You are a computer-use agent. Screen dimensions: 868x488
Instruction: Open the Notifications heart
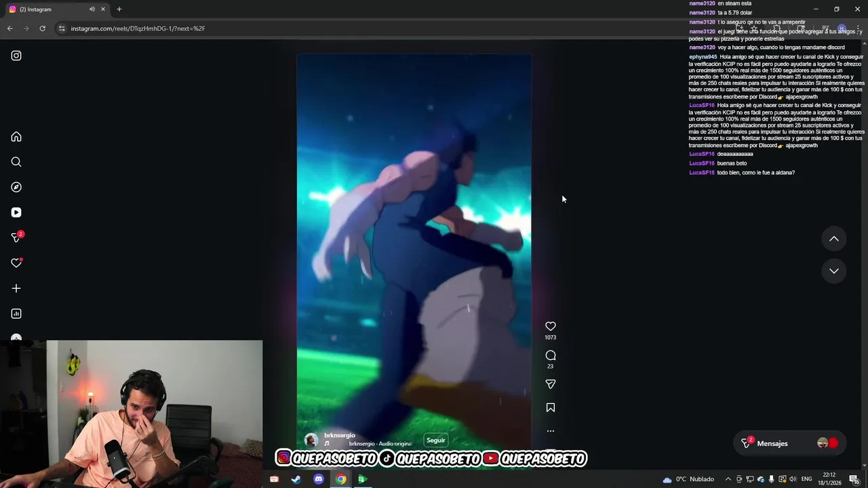click(16, 263)
